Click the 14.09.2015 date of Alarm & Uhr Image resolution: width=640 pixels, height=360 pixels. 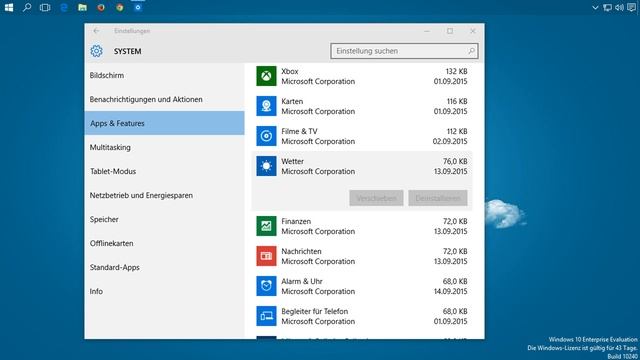[x=451, y=291]
